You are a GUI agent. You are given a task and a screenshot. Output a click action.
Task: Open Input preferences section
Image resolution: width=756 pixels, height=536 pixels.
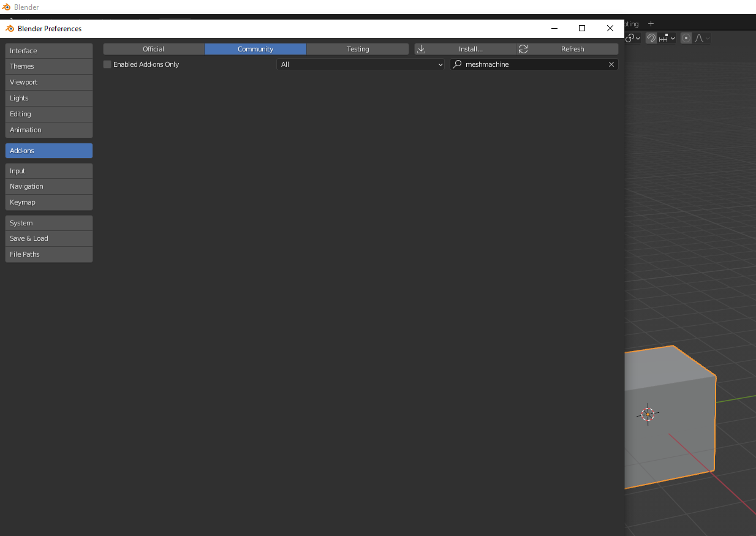pos(49,171)
